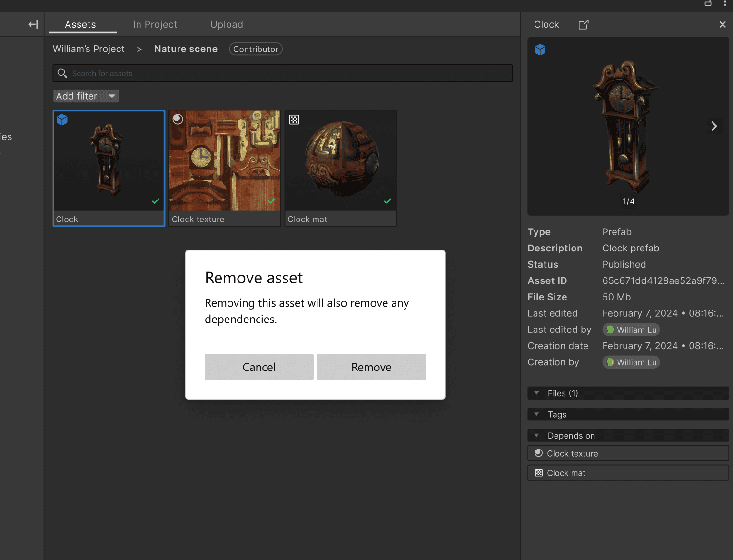Switch to the Upload tab

[x=227, y=24]
